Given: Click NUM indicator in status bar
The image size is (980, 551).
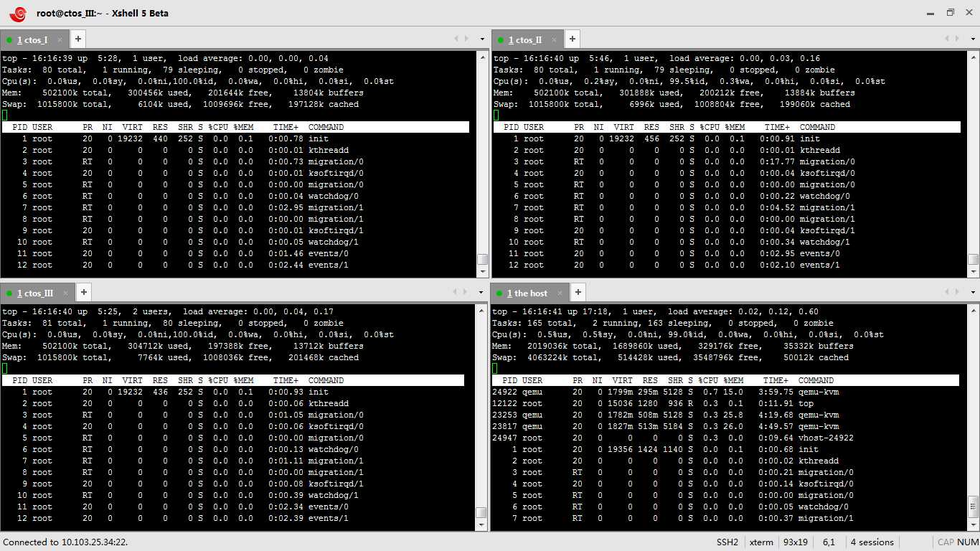Looking at the screenshot, I should (x=967, y=542).
